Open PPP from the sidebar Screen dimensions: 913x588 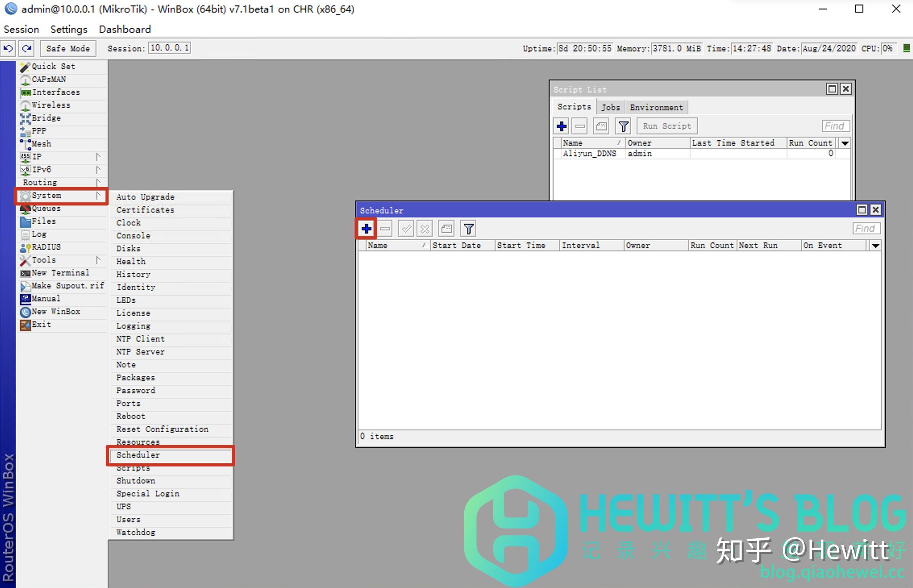click(63, 131)
